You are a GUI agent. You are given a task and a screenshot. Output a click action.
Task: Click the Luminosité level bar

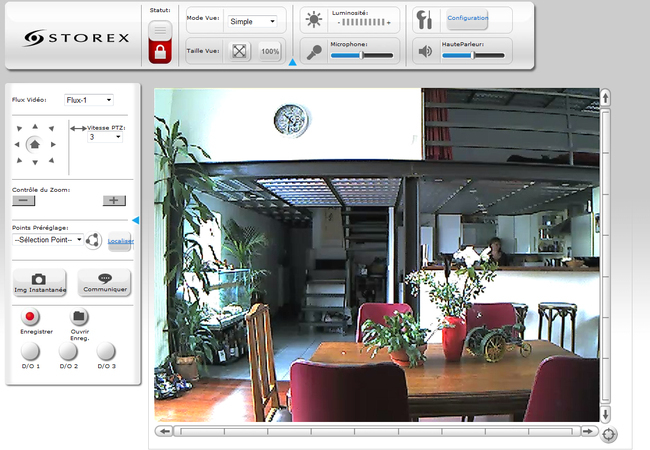point(364,22)
